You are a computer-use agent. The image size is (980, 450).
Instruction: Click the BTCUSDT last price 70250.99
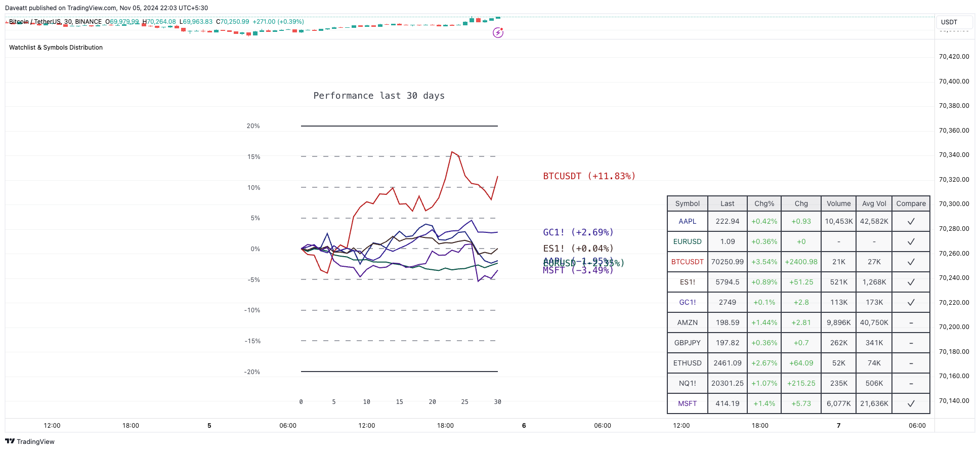coord(728,262)
